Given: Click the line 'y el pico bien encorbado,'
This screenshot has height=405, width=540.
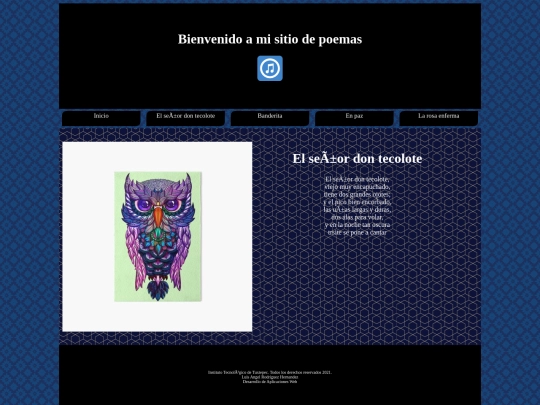Looking at the screenshot, I should tap(357, 202).
